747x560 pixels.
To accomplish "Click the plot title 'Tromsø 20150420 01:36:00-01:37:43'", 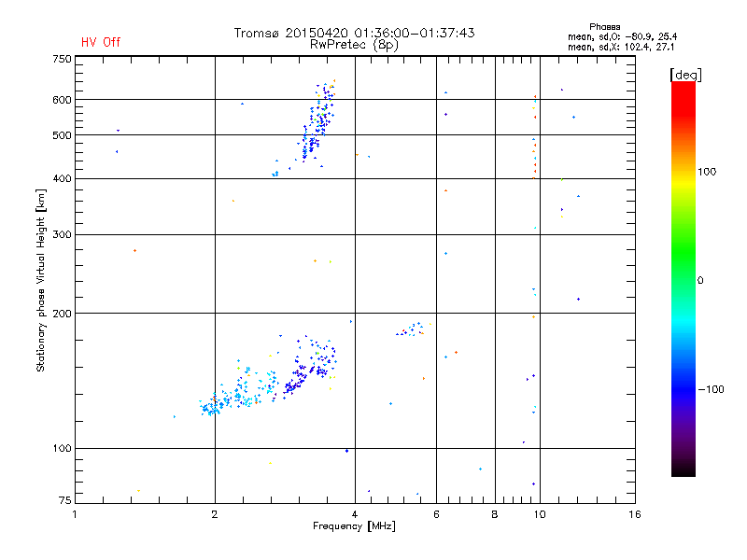I will [354, 33].
